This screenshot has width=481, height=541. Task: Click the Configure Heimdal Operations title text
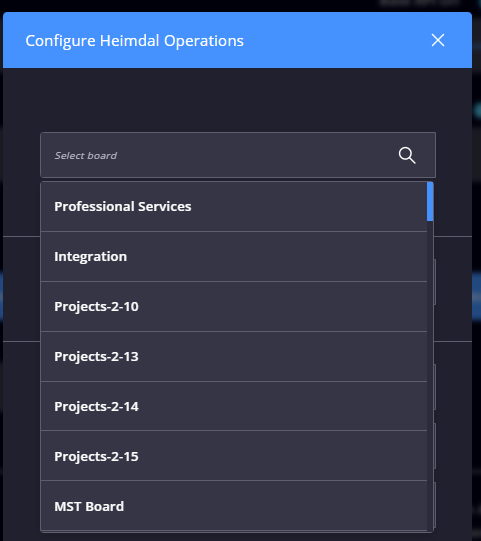135,41
